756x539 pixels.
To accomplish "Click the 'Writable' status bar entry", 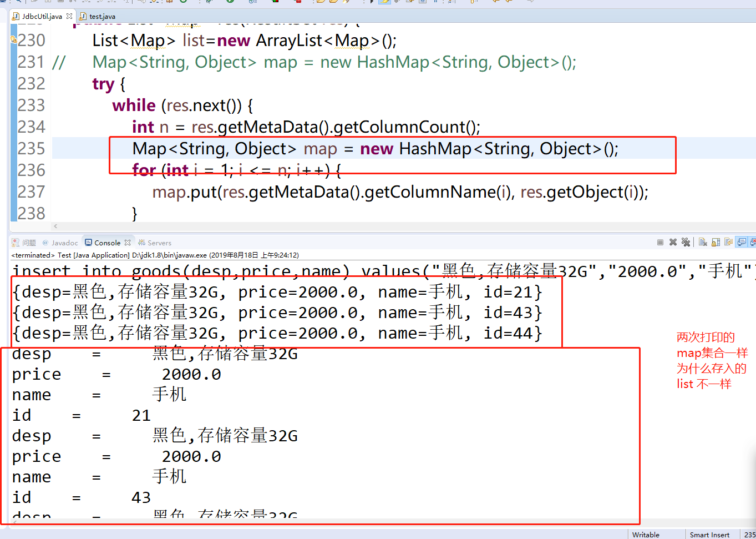I will coord(646,535).
